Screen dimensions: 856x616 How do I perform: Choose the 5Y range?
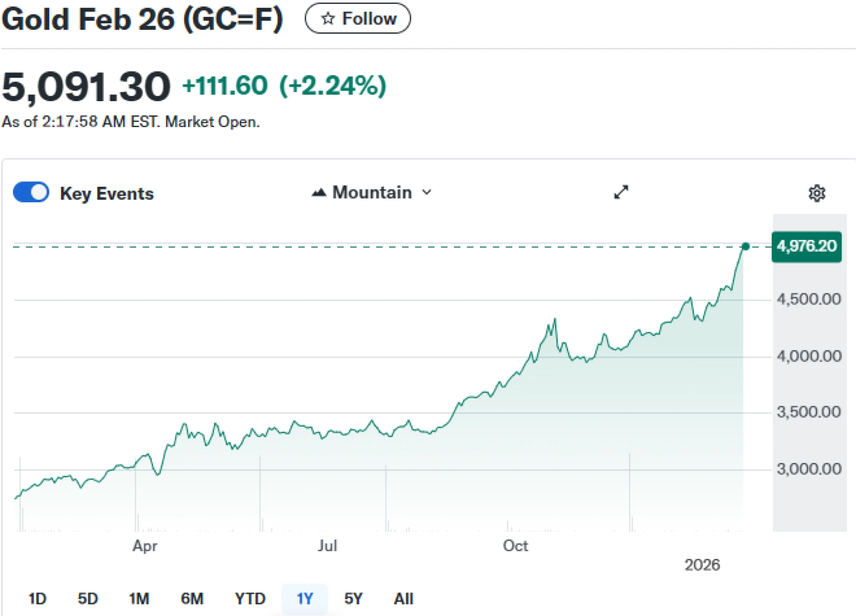(354, 598)
